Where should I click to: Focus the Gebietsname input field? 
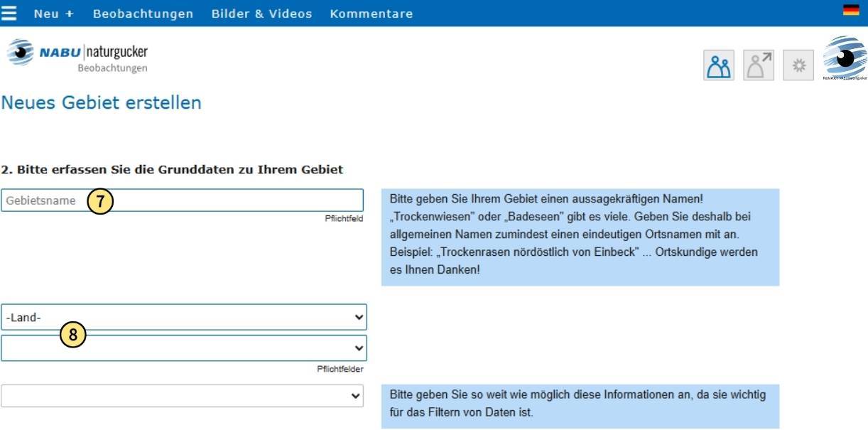[182, 200]
